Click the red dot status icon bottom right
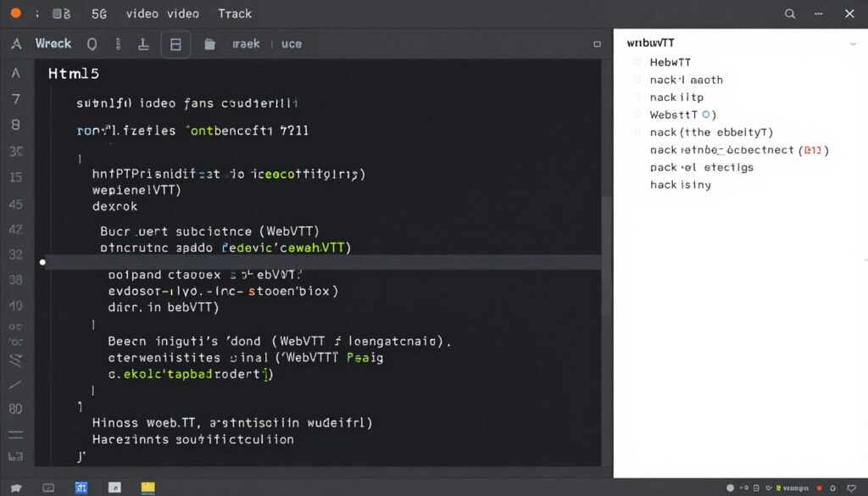 click(821, 488)
